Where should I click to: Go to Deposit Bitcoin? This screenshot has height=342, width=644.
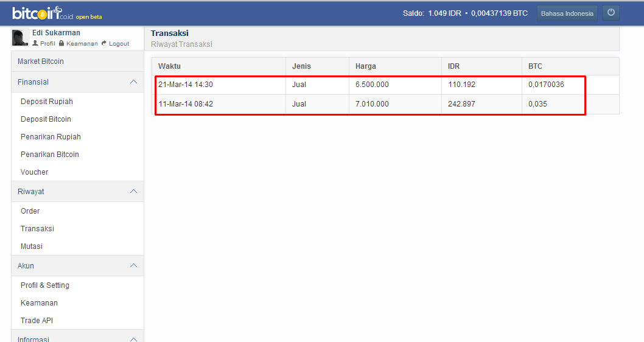46,119
